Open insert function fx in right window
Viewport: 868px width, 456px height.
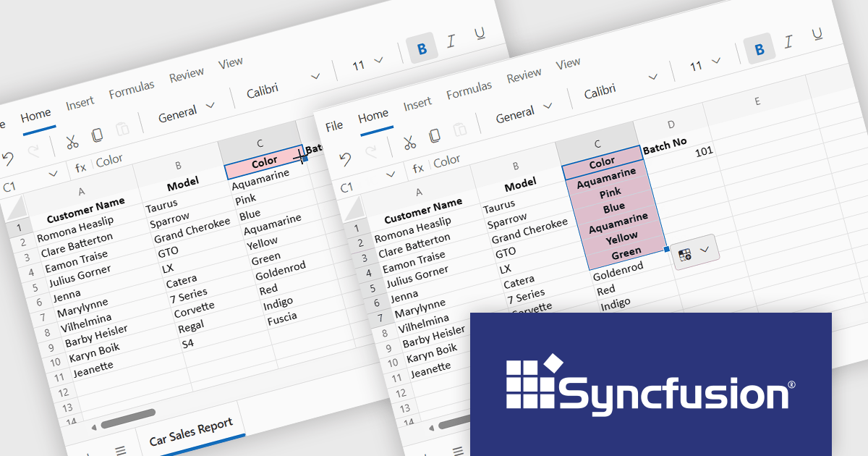click(x=418, y=168)
